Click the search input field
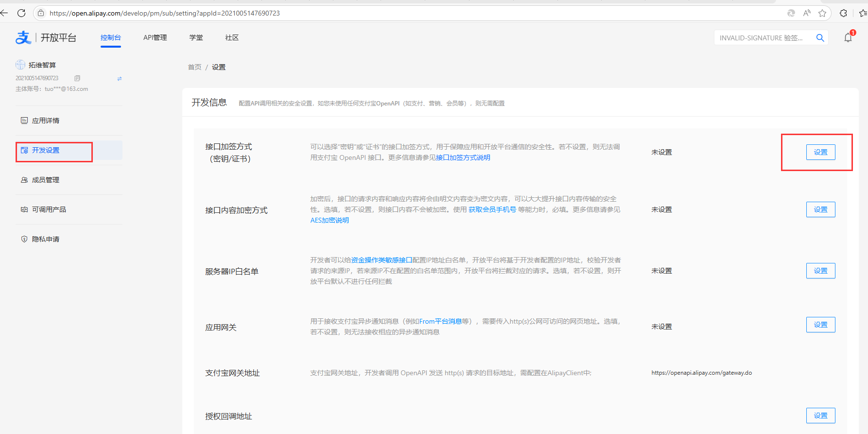 (x=763, y=38)
